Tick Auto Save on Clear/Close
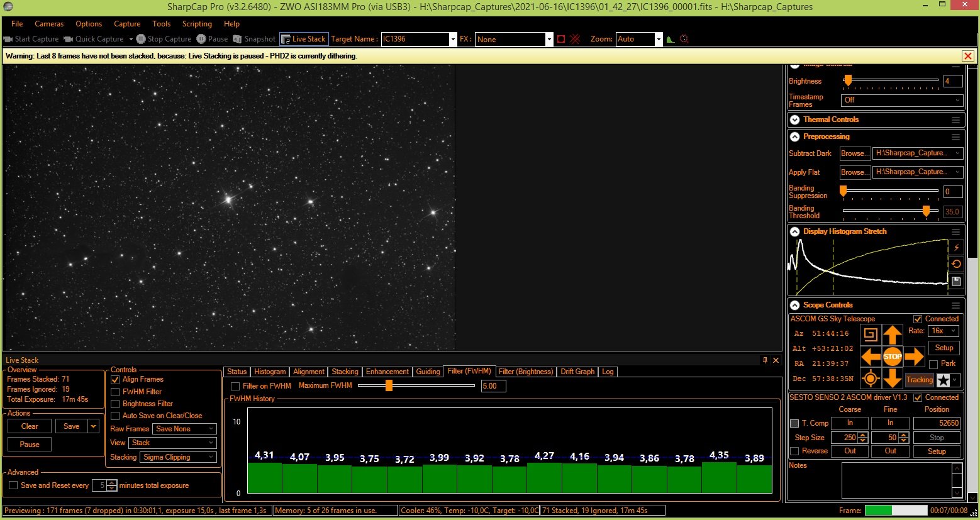Viewport: 980px width, 520px height. 115,416
